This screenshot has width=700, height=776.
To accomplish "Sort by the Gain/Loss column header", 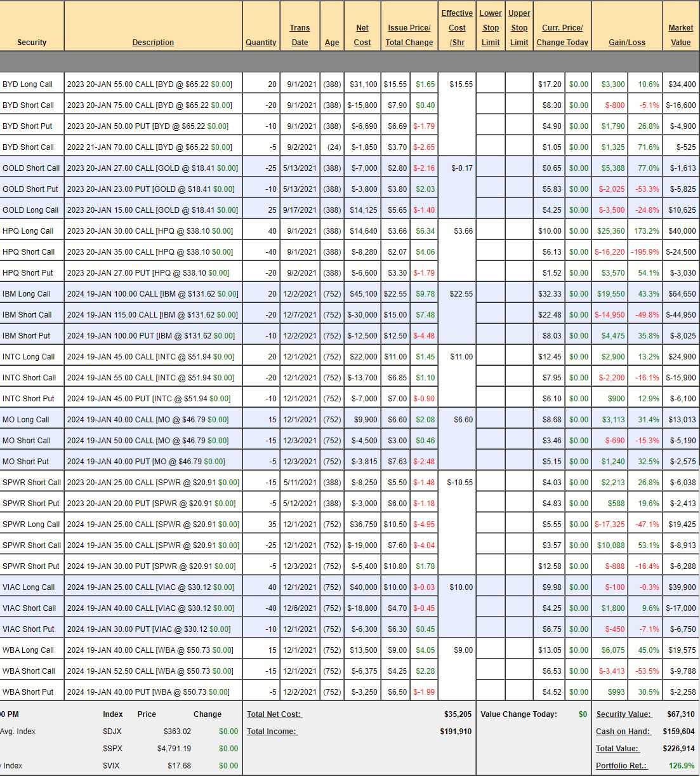I will click(x=627, y=43).
